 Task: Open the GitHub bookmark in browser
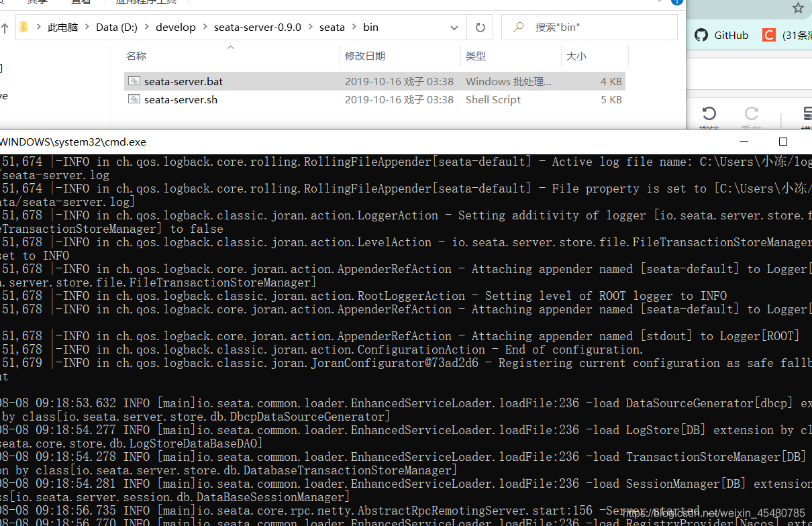point(721,35)
